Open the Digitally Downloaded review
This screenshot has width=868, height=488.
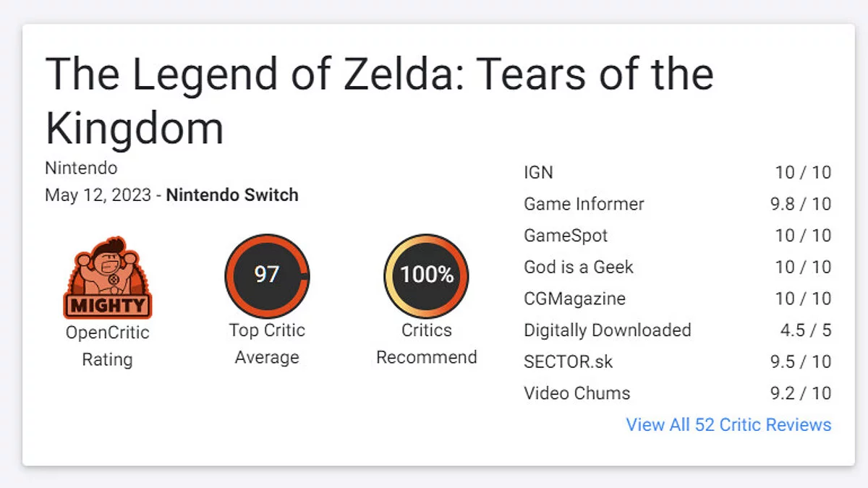pos(607,330)
